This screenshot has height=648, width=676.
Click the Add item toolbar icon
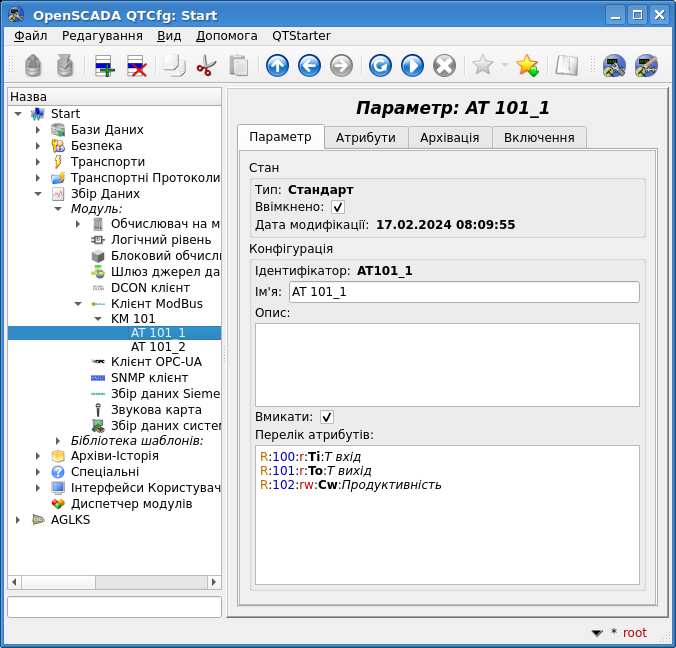click(x=105, y=66)
